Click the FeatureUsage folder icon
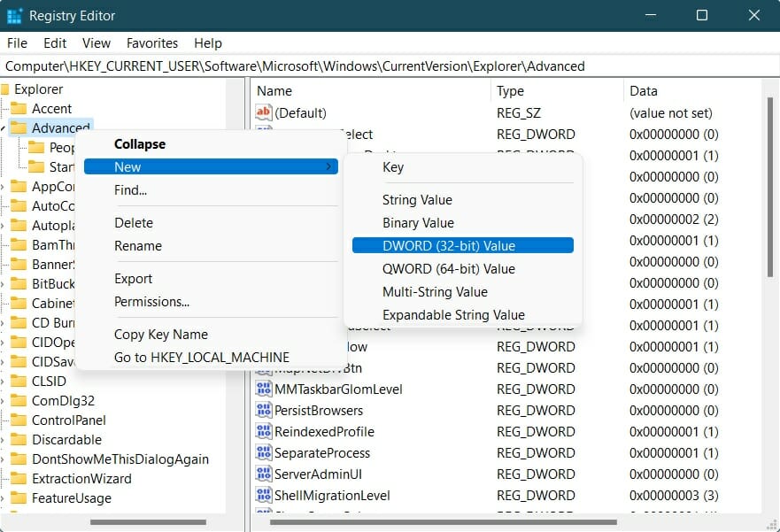Image resolution: width=780 pixels, height=532 pixels. [x=19, y=497]
